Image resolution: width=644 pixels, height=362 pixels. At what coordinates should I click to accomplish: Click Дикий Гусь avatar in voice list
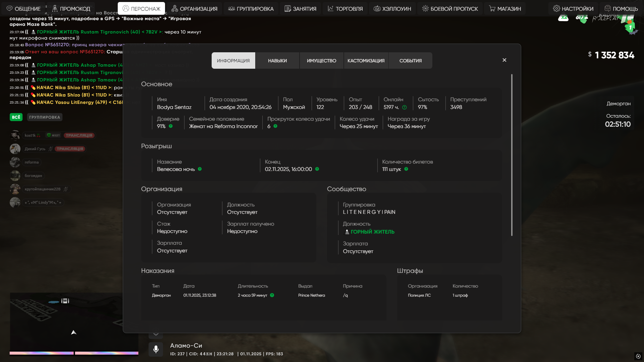pyautogui.click(x=15, y=149)
